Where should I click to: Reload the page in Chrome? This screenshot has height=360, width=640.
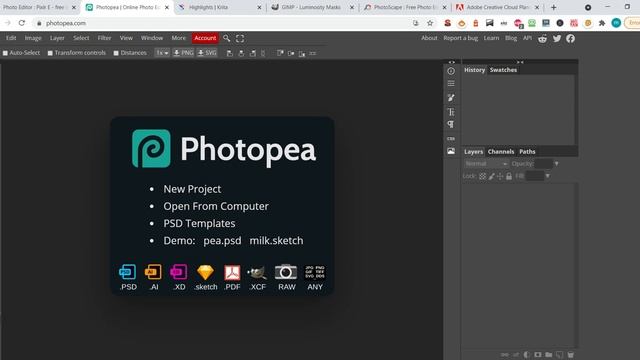22,23
